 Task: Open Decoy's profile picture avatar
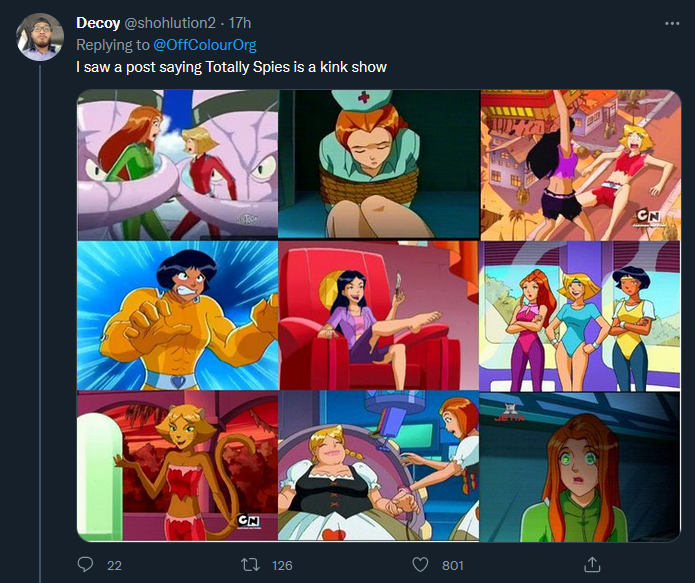tap(40, 37)
